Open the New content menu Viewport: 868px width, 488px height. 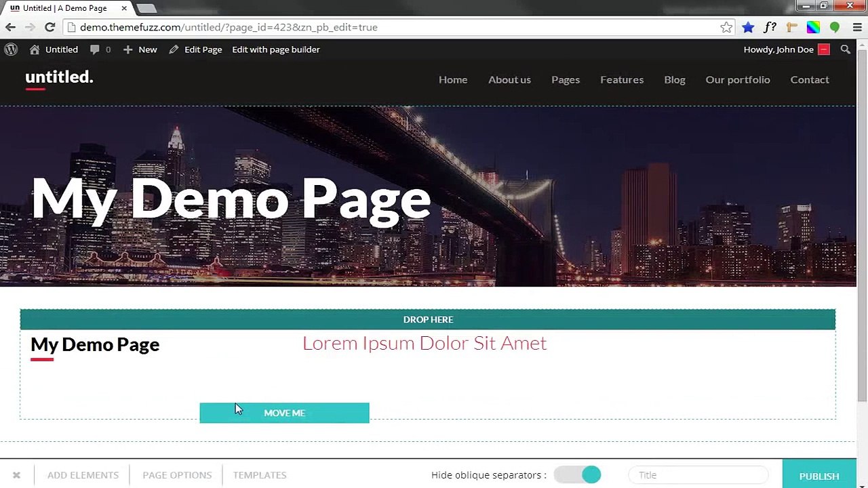pos(140,49)
